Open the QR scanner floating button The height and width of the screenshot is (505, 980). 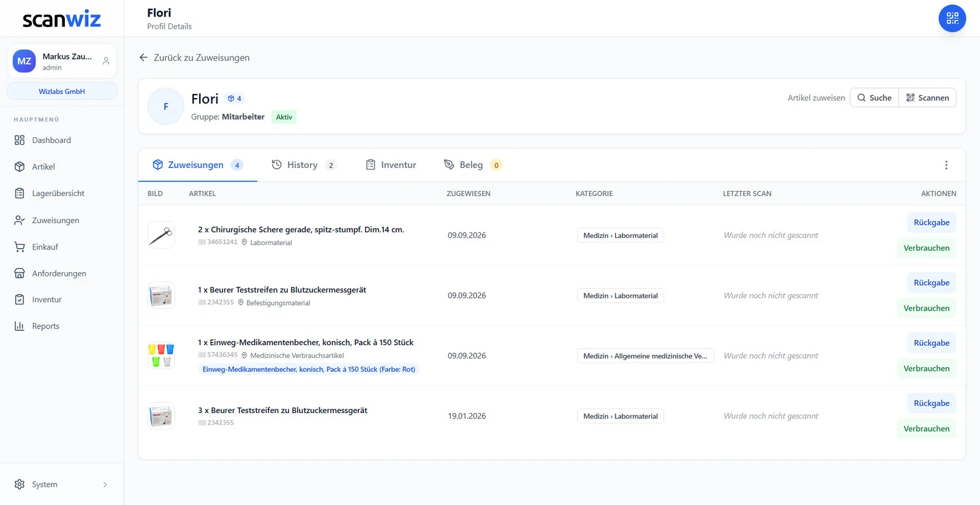(x=952, y=18)
